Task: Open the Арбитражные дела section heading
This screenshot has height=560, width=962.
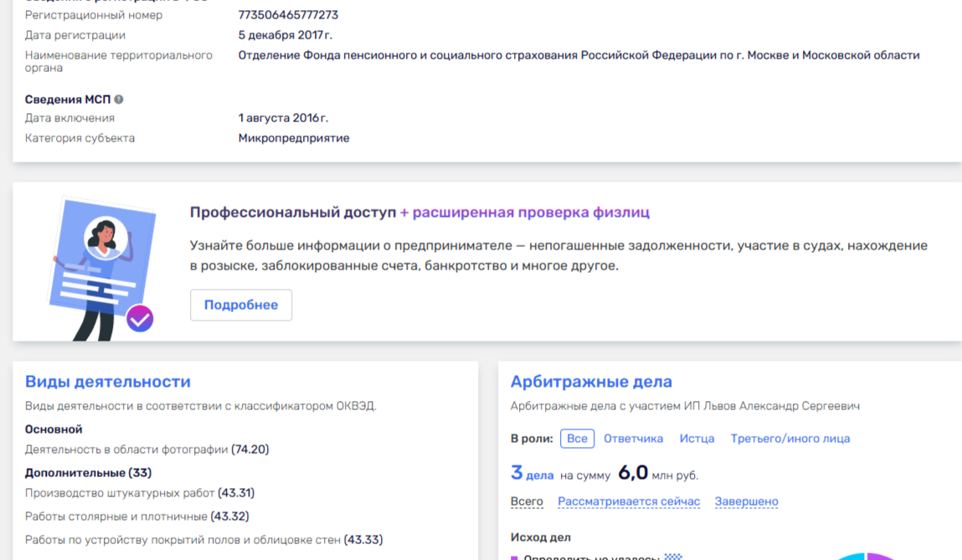Action: [x=591, y=382]
